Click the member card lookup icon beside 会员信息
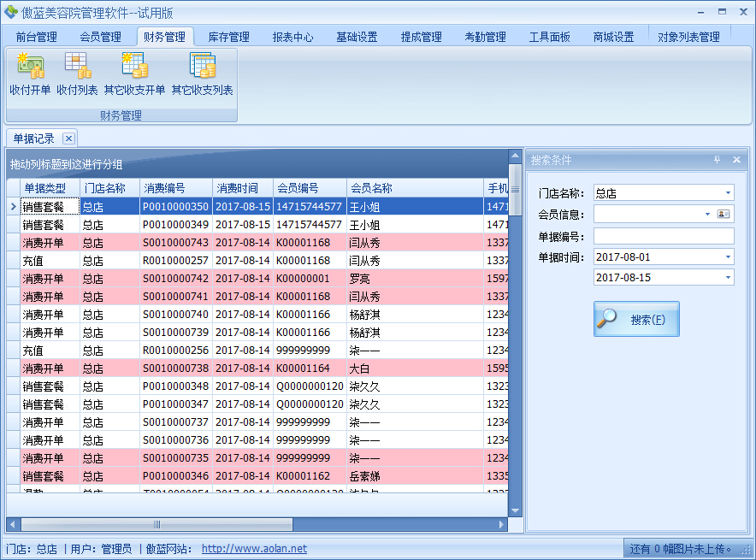Image resolution: width=756 pixels, height=560 pixels. coord(724,215)
